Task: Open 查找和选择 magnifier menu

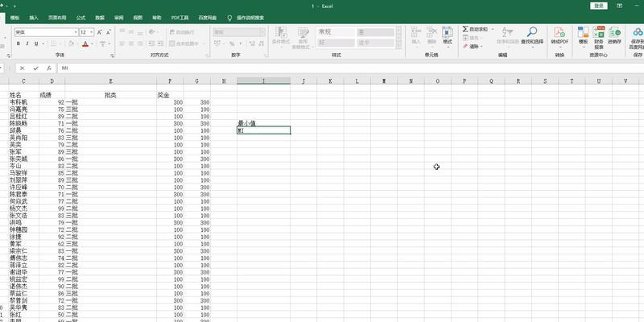Action: (x=532, y=36)
